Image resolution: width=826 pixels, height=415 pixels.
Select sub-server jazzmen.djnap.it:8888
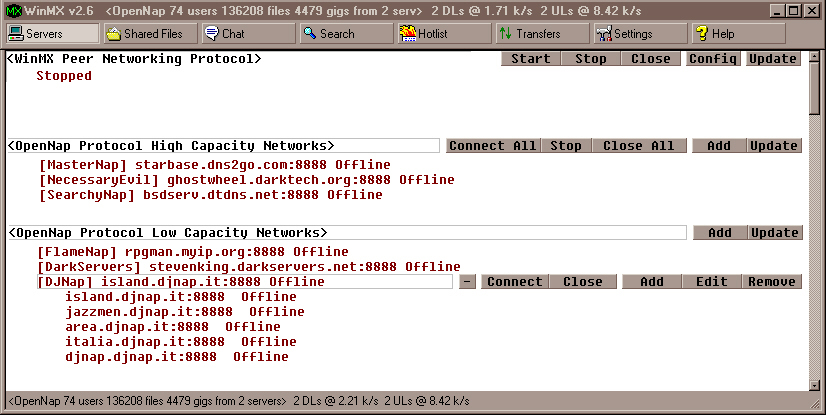point(185,312)
